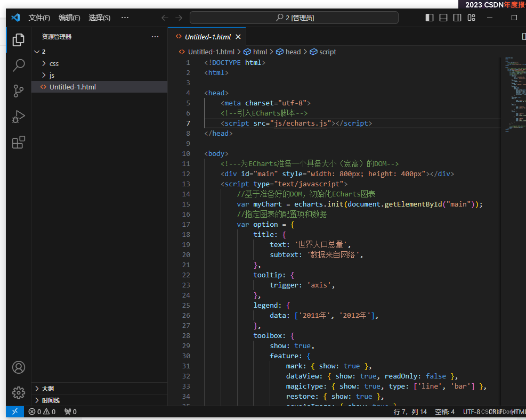Click the command center search box
The width and height of the screenshot is (526, 420).
(x=294, y=18)
